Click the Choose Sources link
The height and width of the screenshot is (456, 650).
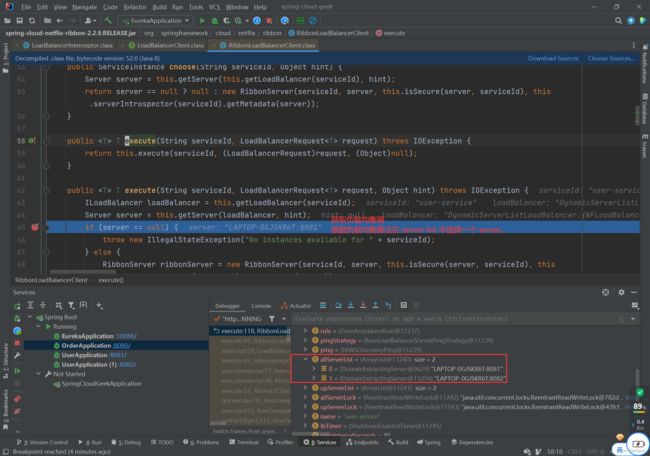(x=611, y=58)
